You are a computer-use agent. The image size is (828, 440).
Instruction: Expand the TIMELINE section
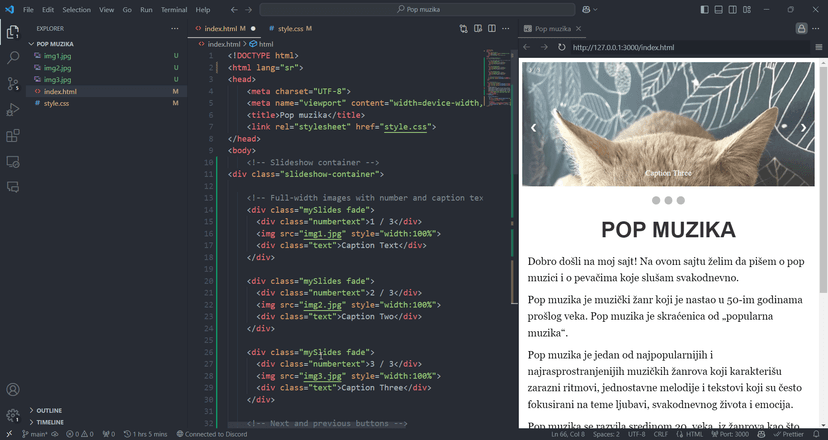50,422
